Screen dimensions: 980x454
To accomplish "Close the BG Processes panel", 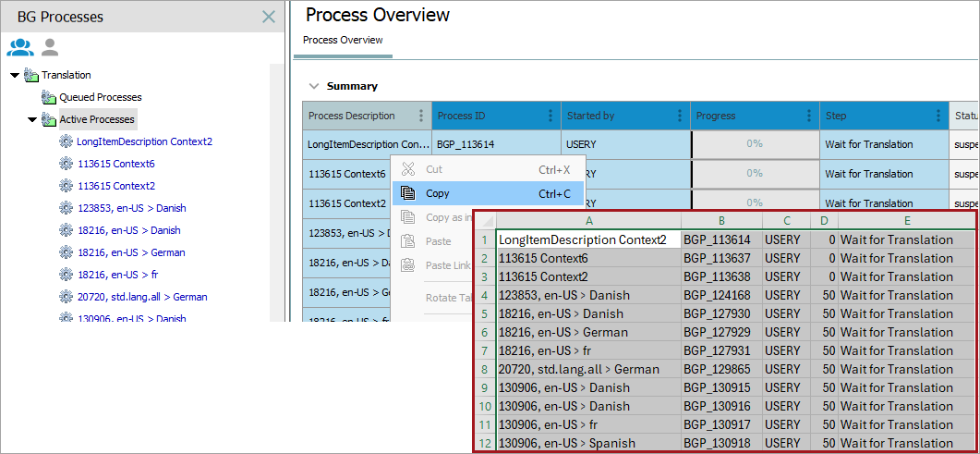I will [269, 17].
